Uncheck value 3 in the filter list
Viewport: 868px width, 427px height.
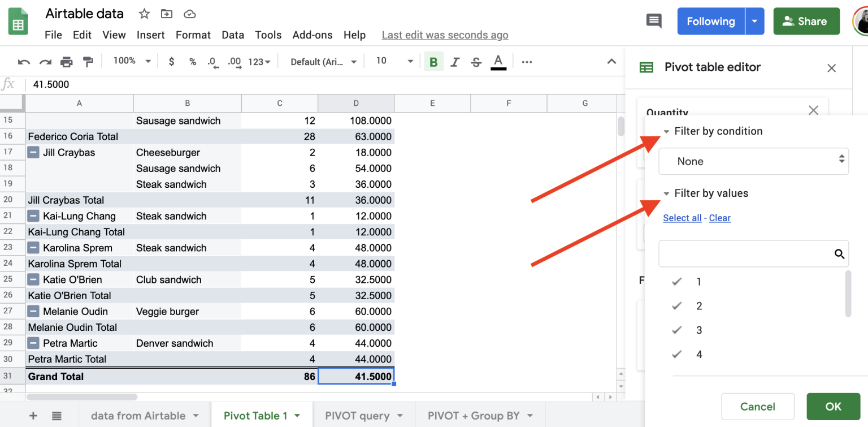pos(676,330)
